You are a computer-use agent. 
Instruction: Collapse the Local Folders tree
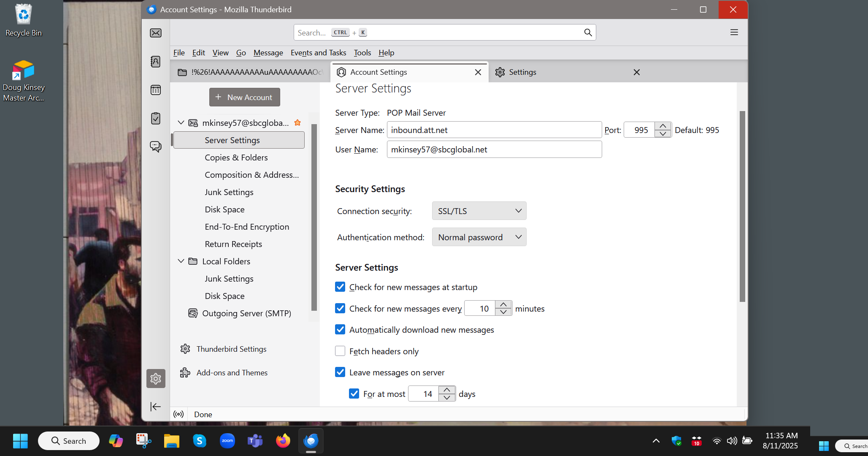click(181, 261)
